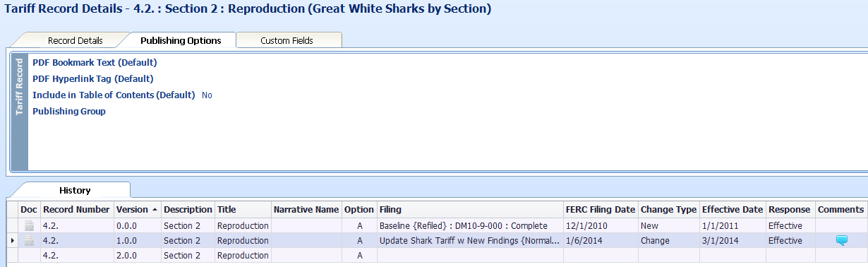Select the version 2.0.0 history row

443,255
